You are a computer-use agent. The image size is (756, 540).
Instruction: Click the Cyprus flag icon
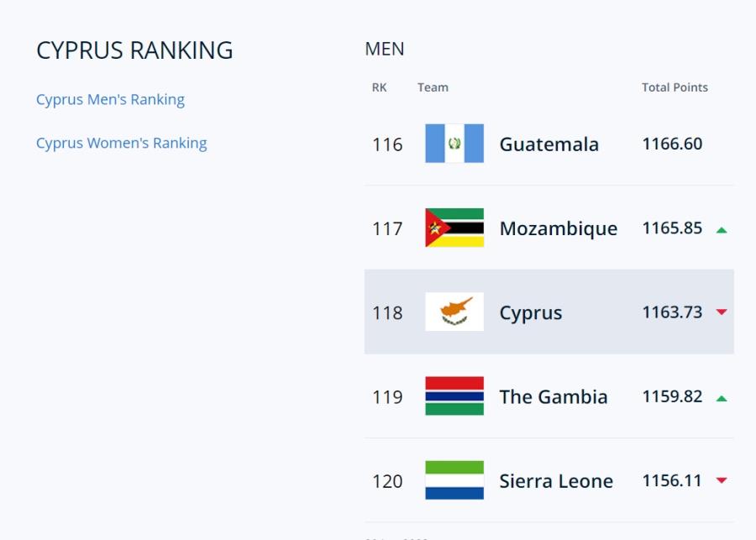[x=454, y=312]
